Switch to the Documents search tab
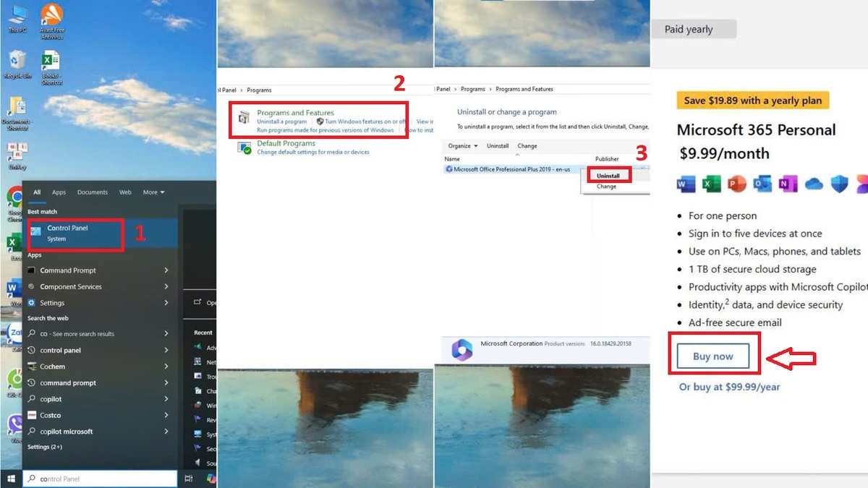Screen dimensions: 868x488 (x=93, y=192)
